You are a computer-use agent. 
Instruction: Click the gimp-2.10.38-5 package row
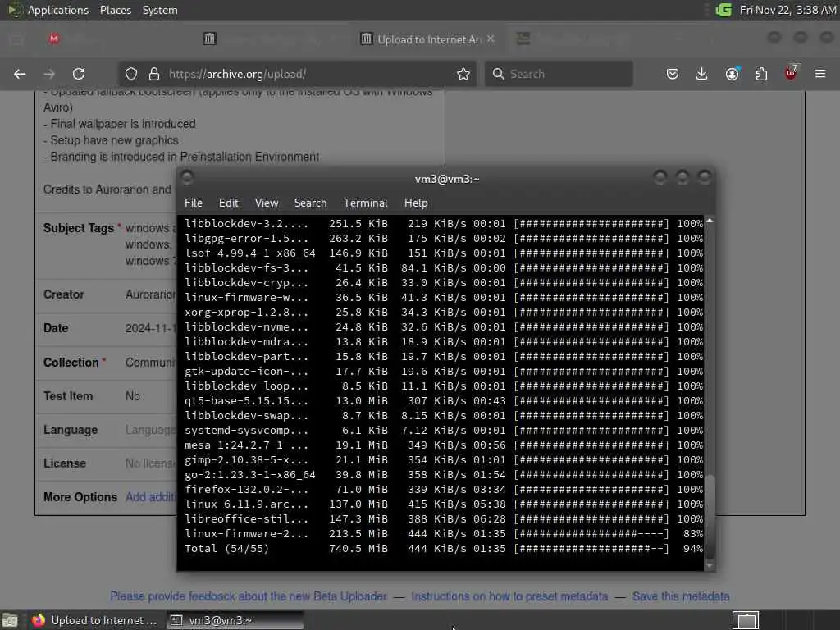(x=444, y=459)
